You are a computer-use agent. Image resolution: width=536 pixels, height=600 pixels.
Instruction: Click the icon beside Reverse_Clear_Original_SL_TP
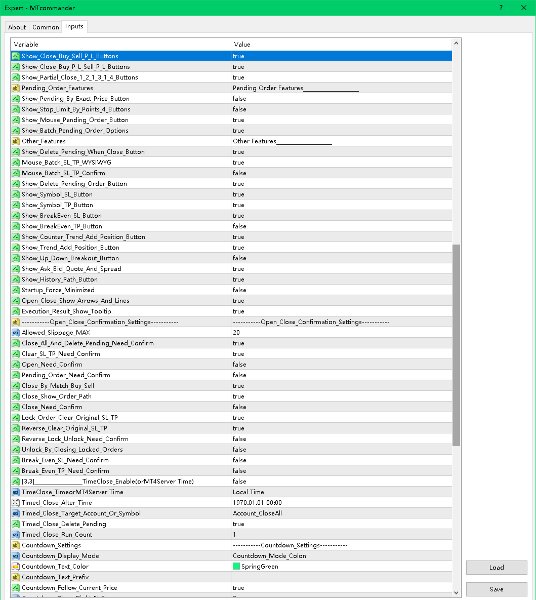(16, 428)
